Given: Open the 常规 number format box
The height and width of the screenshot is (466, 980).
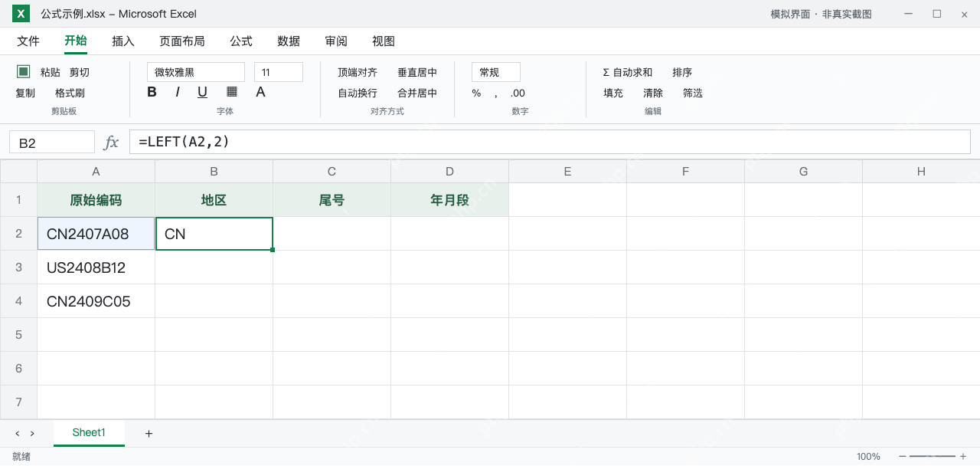Looking at the screenshot, I should tap(496, 72).
